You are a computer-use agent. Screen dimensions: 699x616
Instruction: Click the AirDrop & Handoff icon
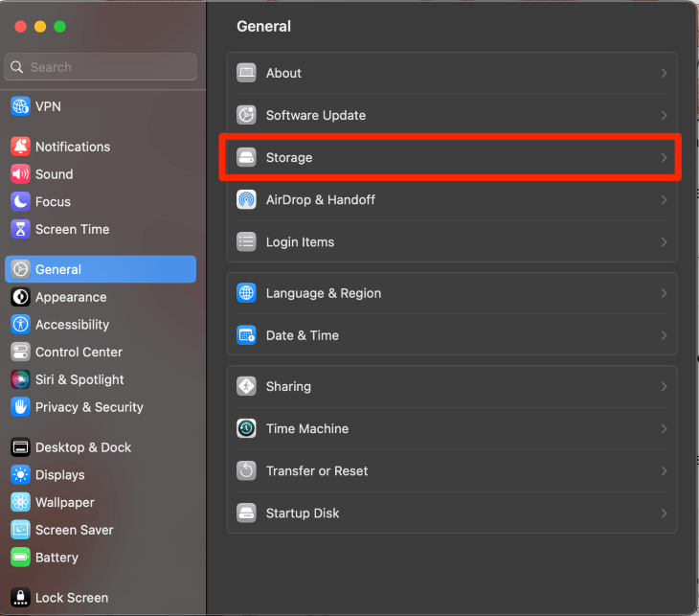(x=247, y=199)
